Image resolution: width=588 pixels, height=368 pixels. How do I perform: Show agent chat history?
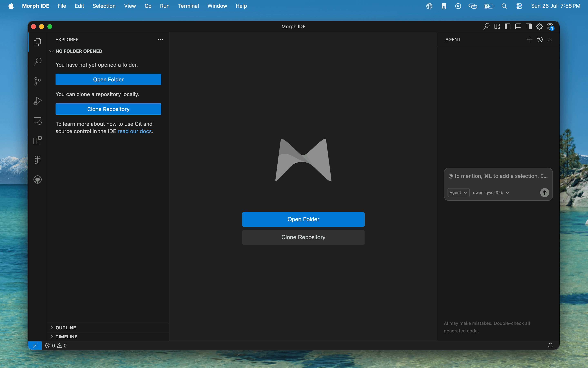540,39
